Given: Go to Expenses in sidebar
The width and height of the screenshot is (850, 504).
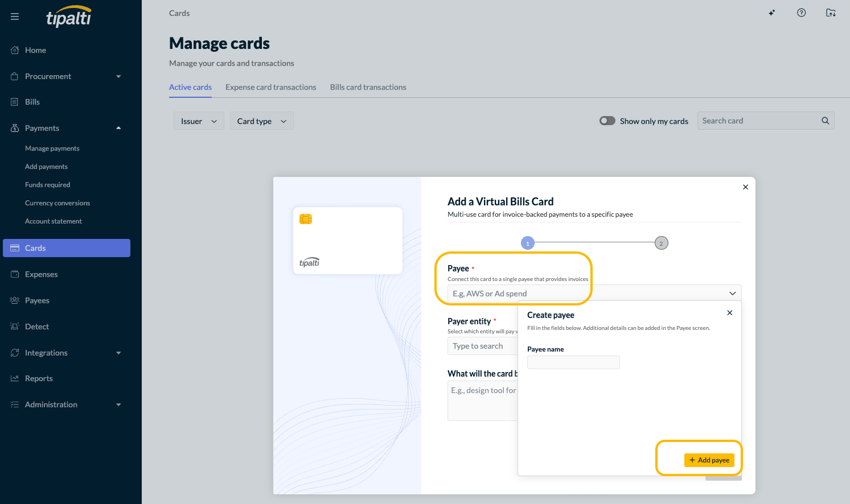Looking at the screenshot, I should [x=42, y=274].
